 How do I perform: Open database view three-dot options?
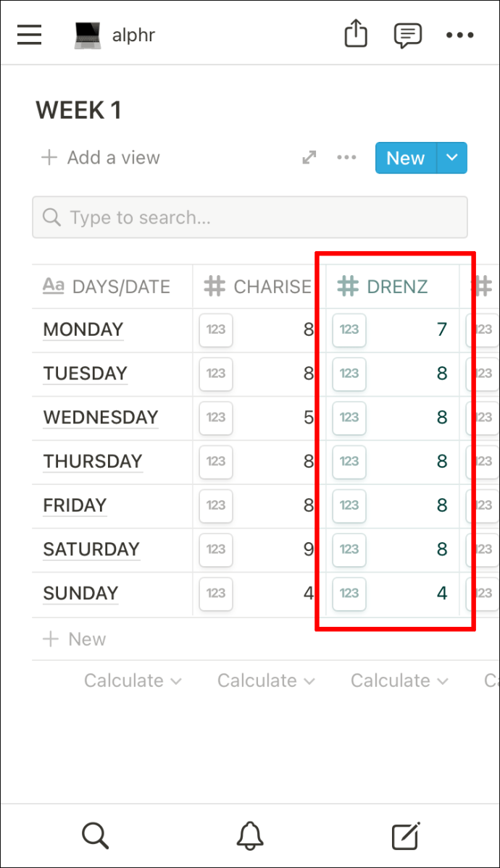(346, 158)
